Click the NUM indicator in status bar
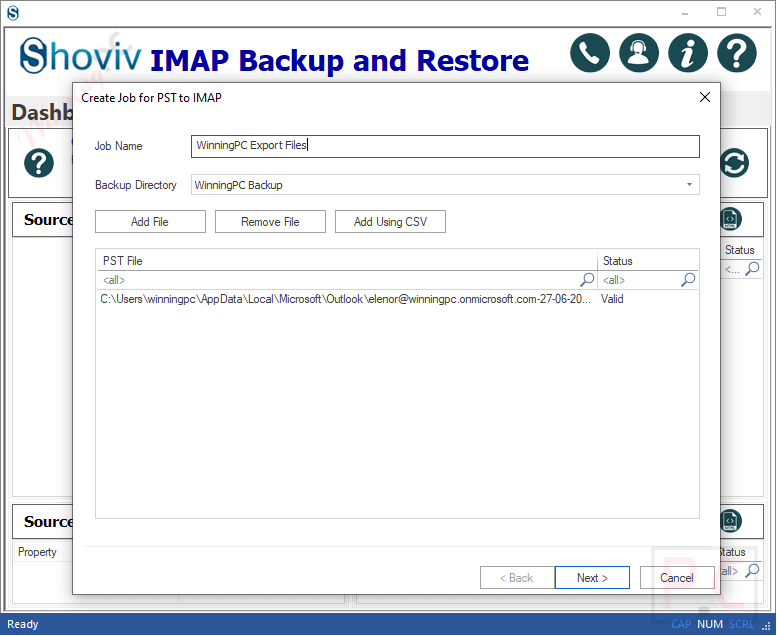 (x=710, y=624)
